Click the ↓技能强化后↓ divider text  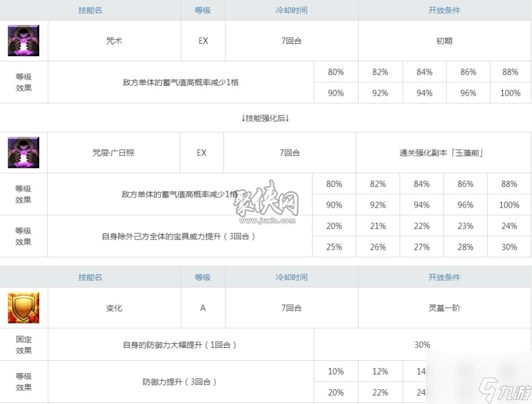[x=265, y=118]
